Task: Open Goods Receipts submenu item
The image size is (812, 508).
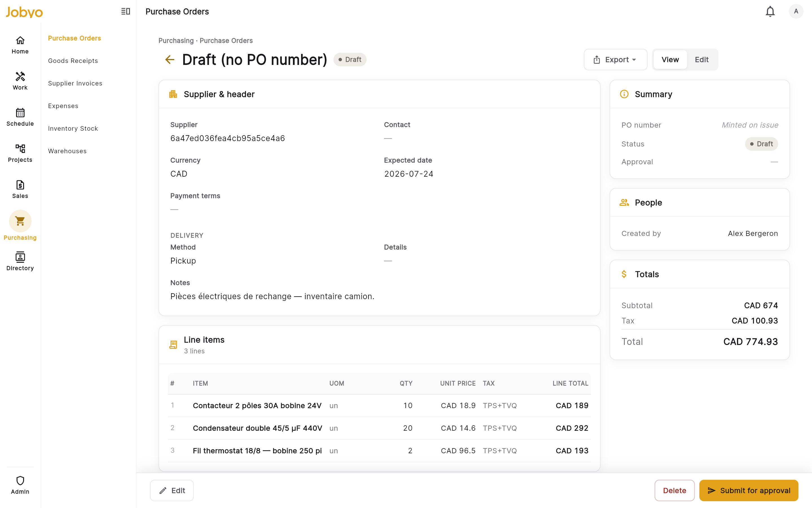Action: pos(73,61)
